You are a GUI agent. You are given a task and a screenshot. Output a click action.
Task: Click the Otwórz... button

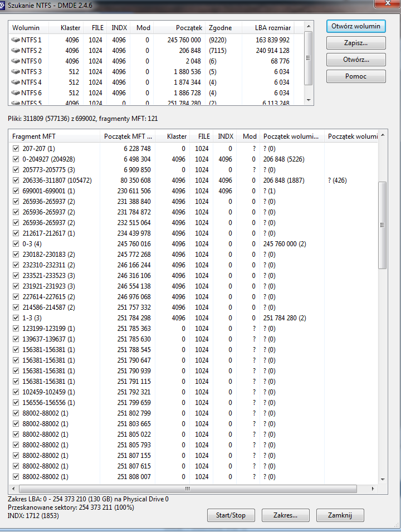pos(356,60)
